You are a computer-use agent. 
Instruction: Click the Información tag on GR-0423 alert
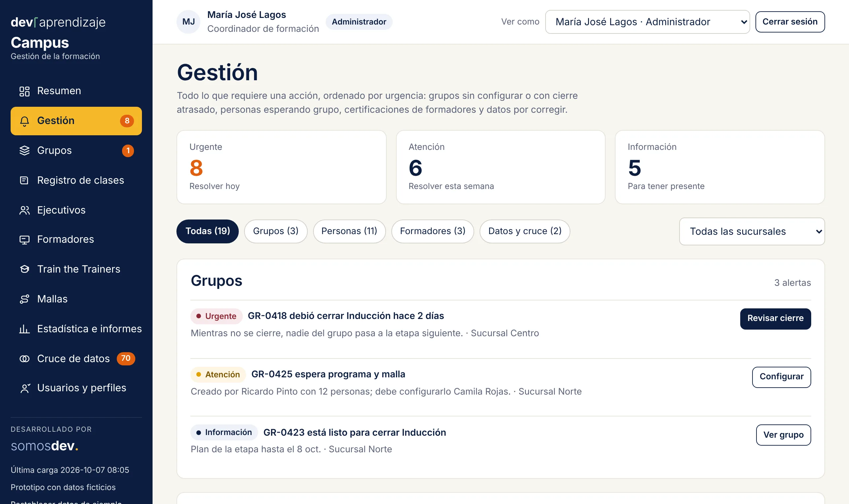tap(224, 432)
